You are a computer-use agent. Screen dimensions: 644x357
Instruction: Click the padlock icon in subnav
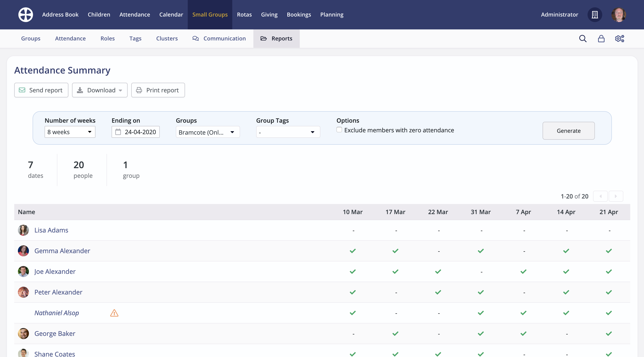point(601,39)
